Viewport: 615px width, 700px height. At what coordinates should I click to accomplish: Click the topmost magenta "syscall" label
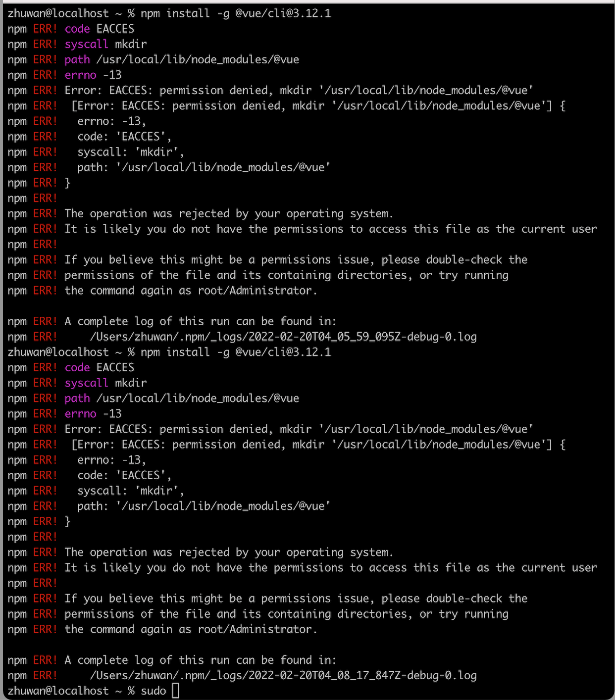86,44
